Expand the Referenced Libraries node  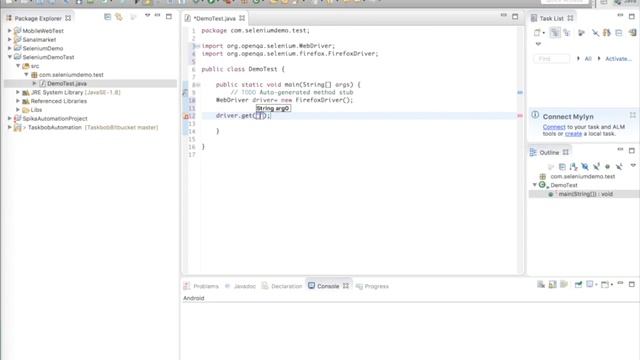[x=18, y=101]
